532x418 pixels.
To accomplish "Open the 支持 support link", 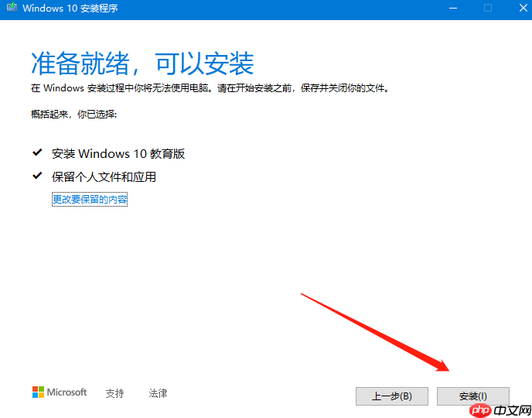I will pos(114,393).
